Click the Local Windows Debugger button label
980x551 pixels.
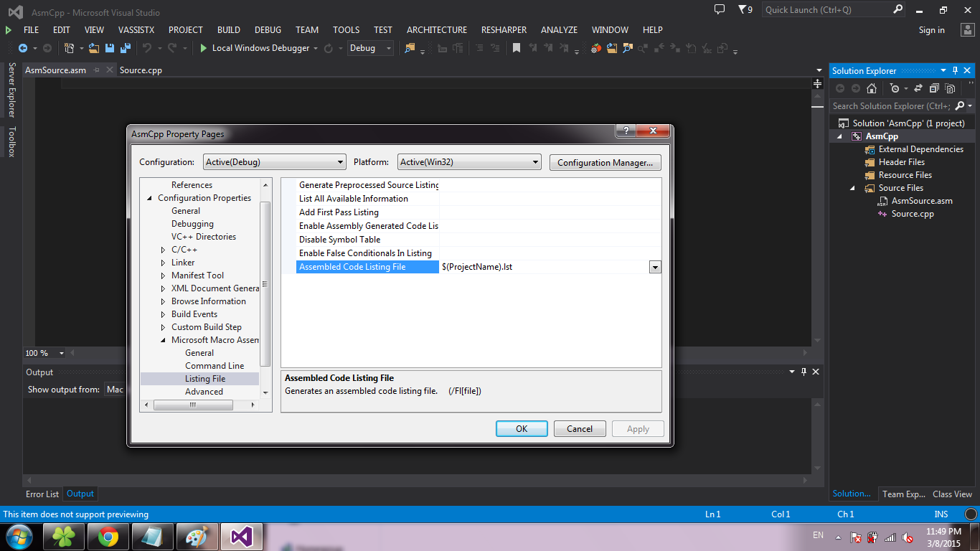coord(261,48)
